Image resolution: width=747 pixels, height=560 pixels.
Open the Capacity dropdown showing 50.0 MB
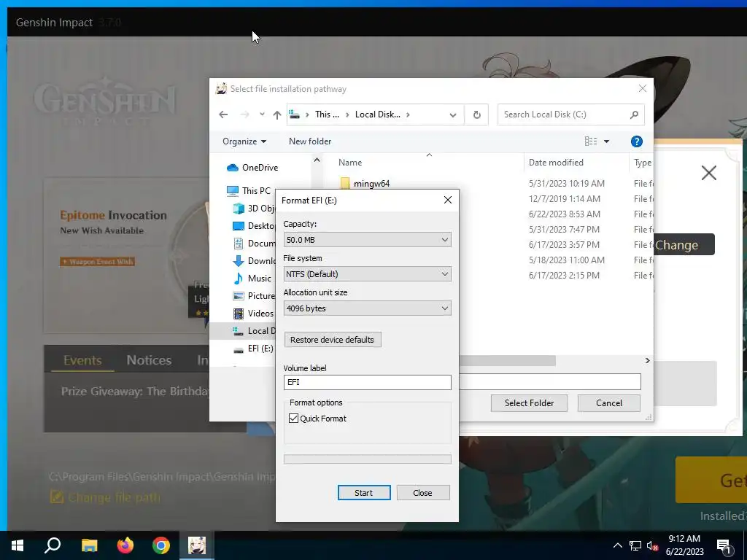pyautogui.click(x=368, y=239)
